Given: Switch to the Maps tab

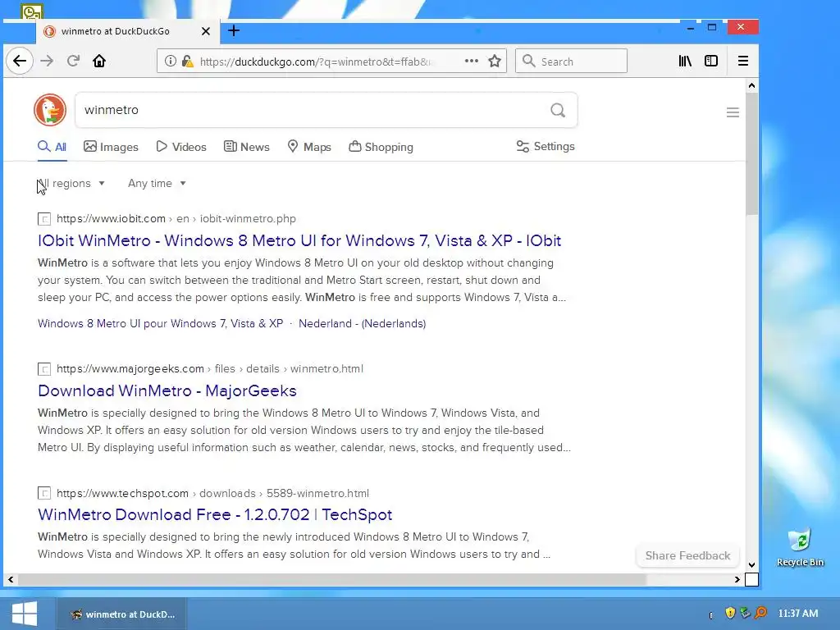Looking at the screenshot, I should tap(309, 147).
